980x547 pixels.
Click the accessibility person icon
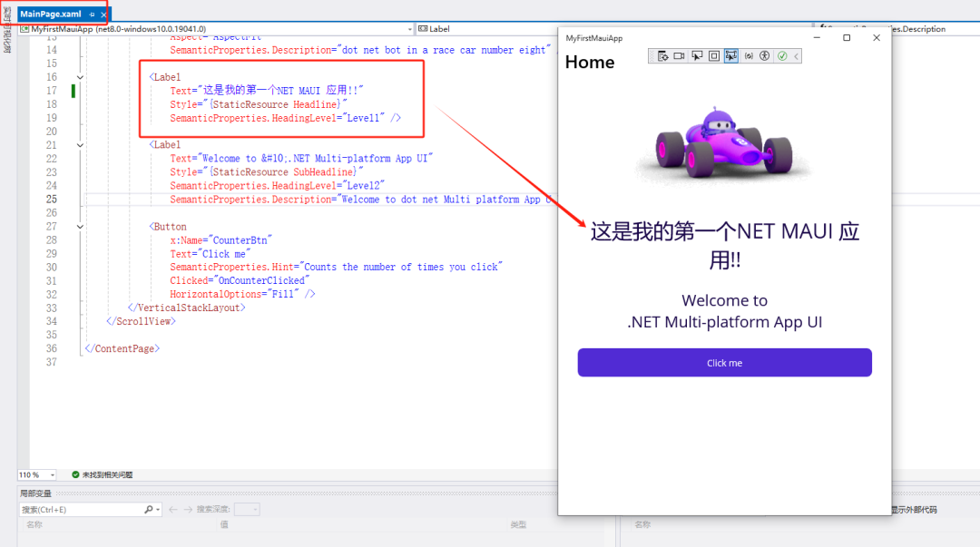coord(764,56)
